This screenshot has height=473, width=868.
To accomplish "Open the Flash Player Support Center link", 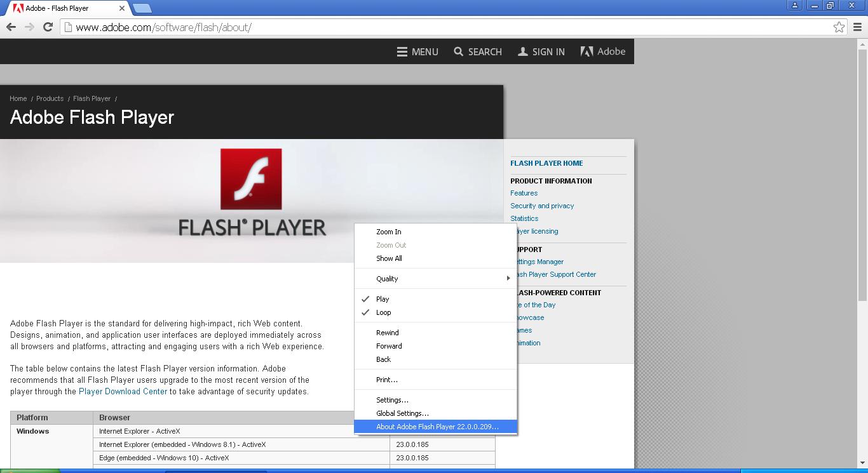I will click(x=557, y=274).
